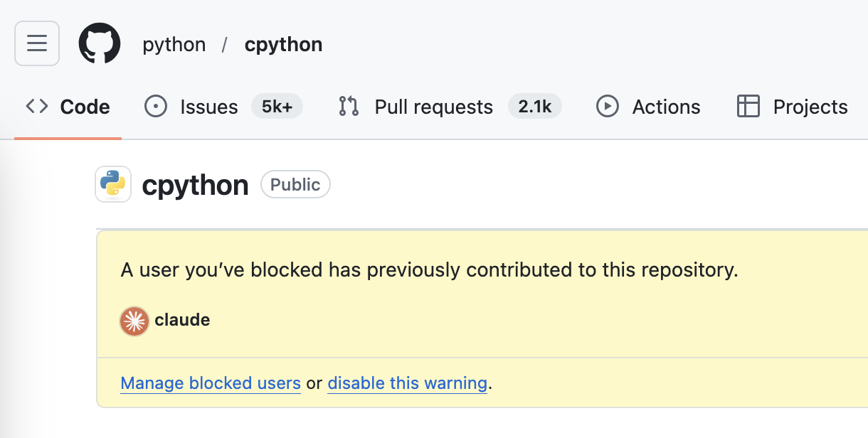This screenshot has height=438, width=868.
Task: Switch to the Pull requests tab
Action: tap(433, 106)
